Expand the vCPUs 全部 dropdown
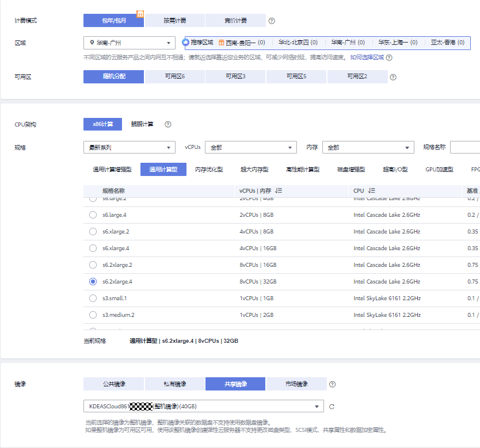480x448 pixels. click(x=250, y=147)
